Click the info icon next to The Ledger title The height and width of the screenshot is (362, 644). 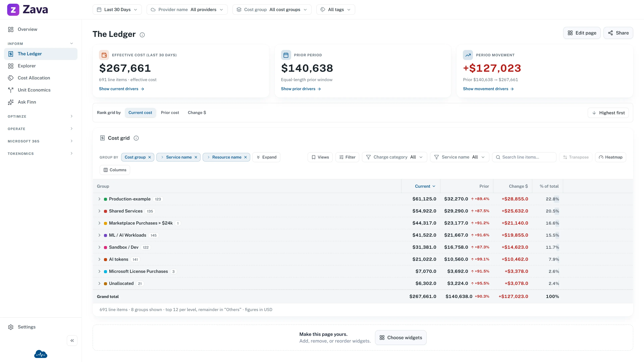[142, 35]
